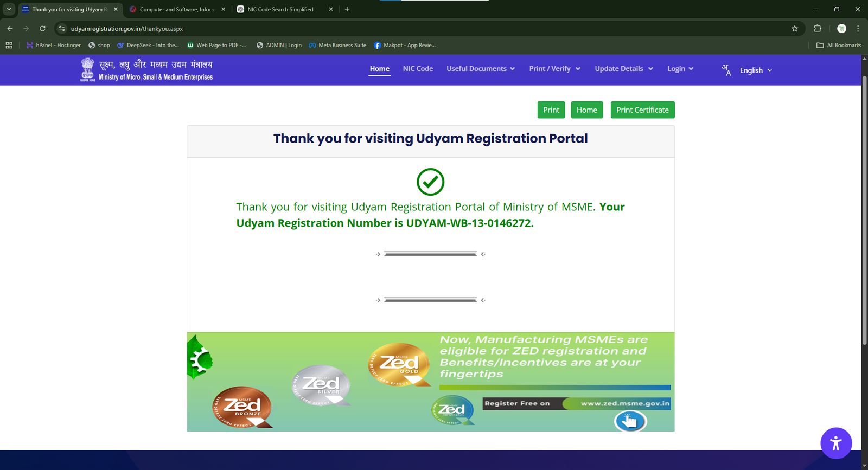Expand the Update Details menu
This screenshot has width=868, height=470.
coord(623,69)
